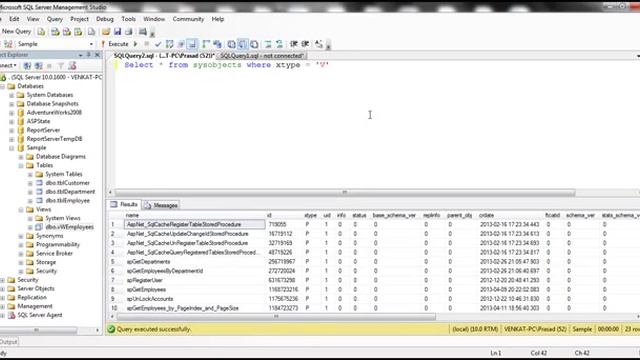The height and width of the screenshot is (360, 640).
Task: Open the Tools menu
Action: 128,19
